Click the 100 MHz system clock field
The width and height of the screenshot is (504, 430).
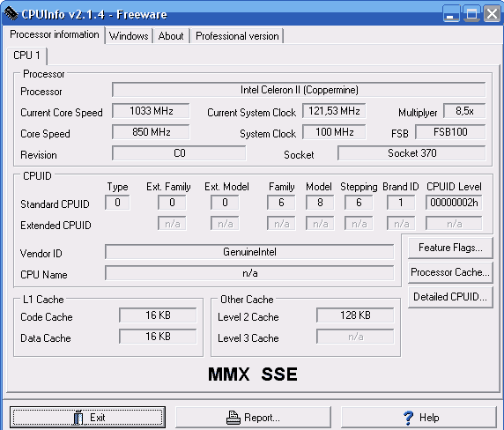[x=334, y=132]
